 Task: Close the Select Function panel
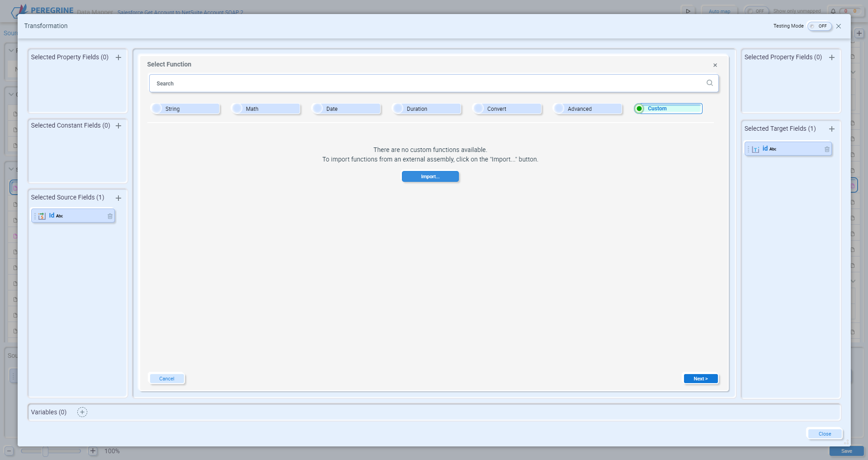[715, 65]
